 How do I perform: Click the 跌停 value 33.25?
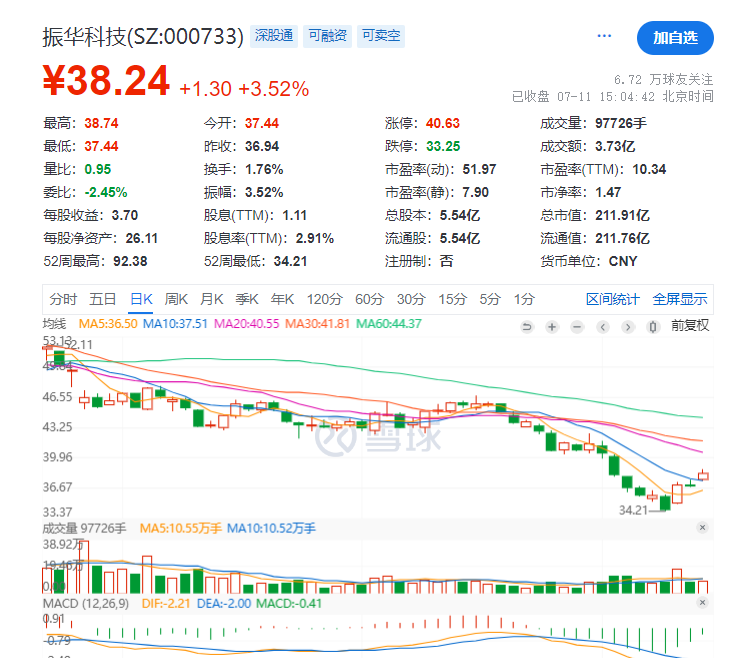pos(443,146)
